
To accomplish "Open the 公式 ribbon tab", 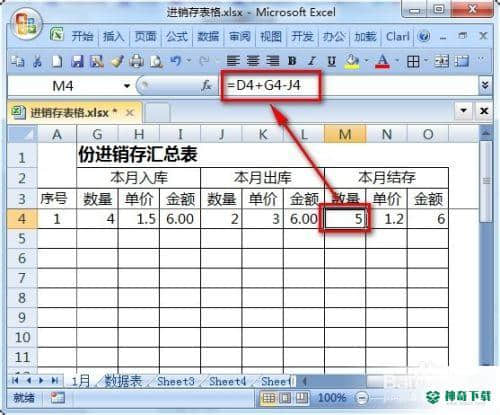I will 177,36.
